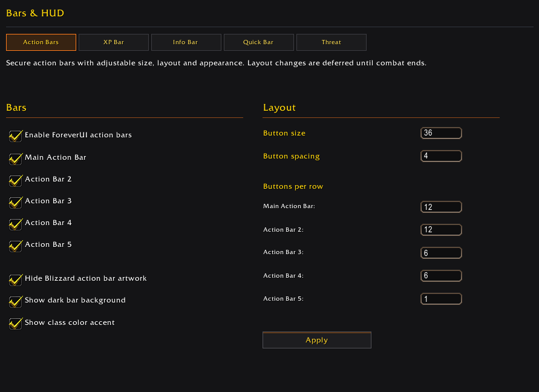Click the "Main Action Bar:" layout label
The image size is (539, 392).
[289, 206]
